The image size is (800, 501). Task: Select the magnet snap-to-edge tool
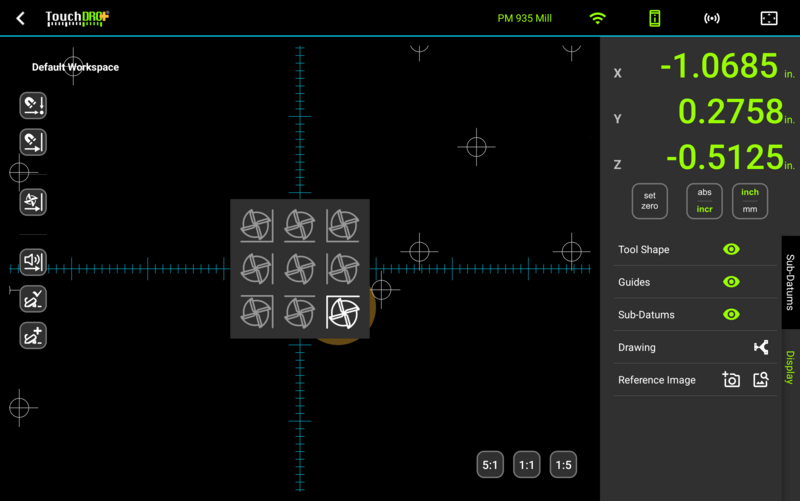(x=33, y=142)
